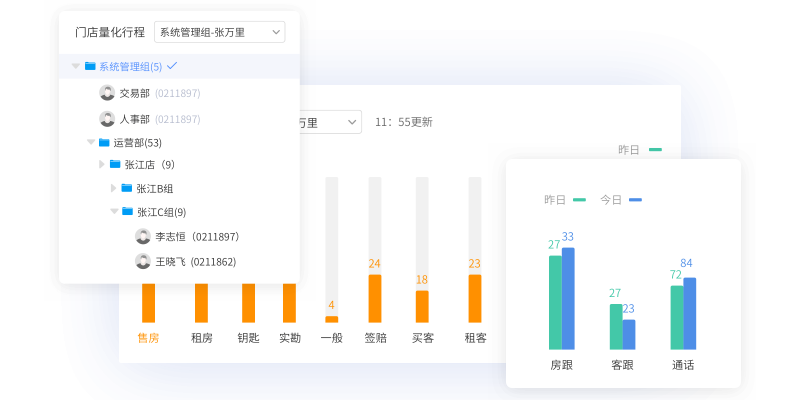
Task: Click the 张江店 folder icon
Action: [115, 164]
